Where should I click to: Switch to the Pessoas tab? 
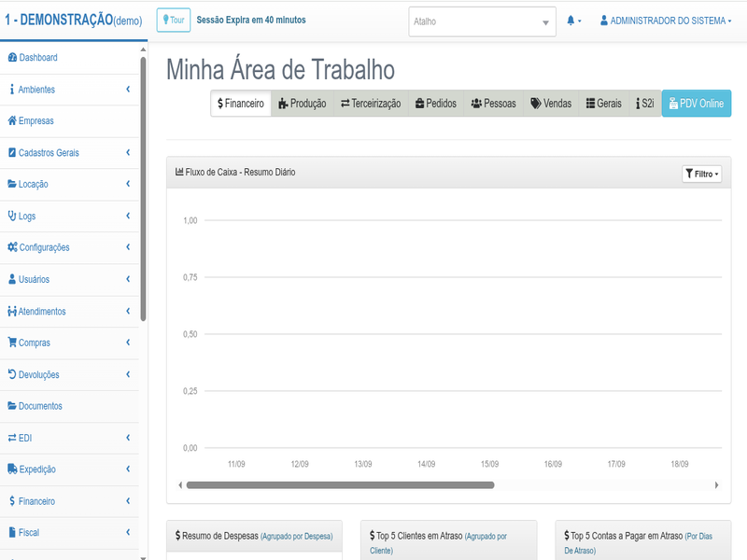coord(493,104)
